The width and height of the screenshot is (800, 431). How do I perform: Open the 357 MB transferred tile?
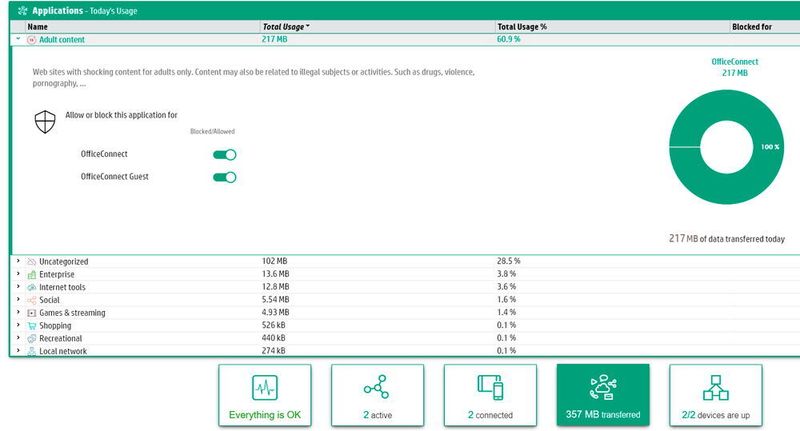pos(603,395)
